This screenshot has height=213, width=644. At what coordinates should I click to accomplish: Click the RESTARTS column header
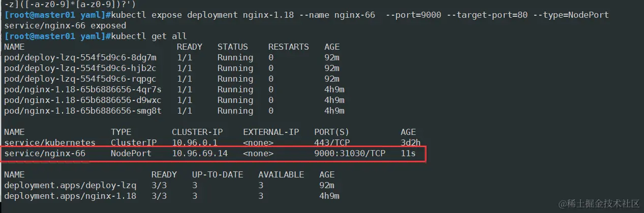tap(289, 47)
